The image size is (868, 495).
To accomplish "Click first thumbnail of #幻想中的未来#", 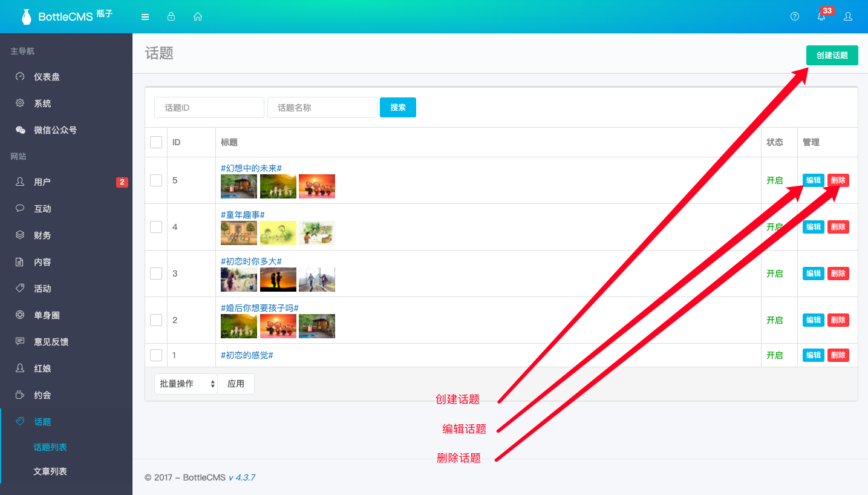I will click(x=239, y=186).
